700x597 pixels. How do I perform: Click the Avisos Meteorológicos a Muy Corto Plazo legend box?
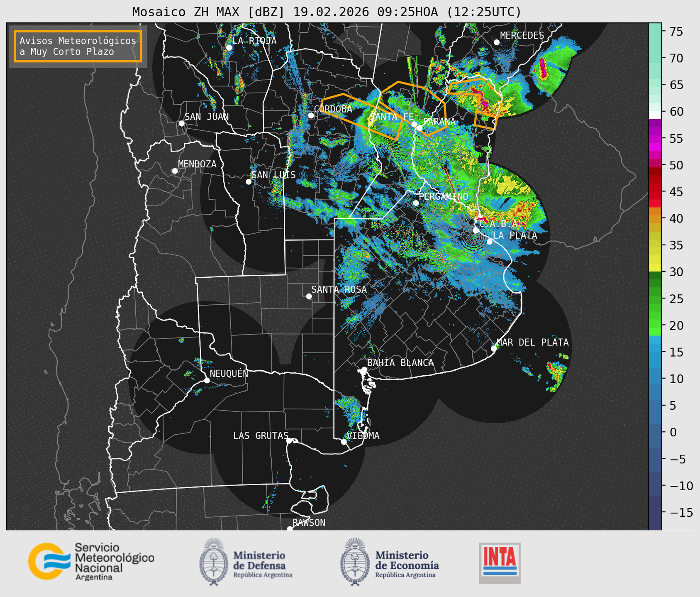tap(78, 46)
